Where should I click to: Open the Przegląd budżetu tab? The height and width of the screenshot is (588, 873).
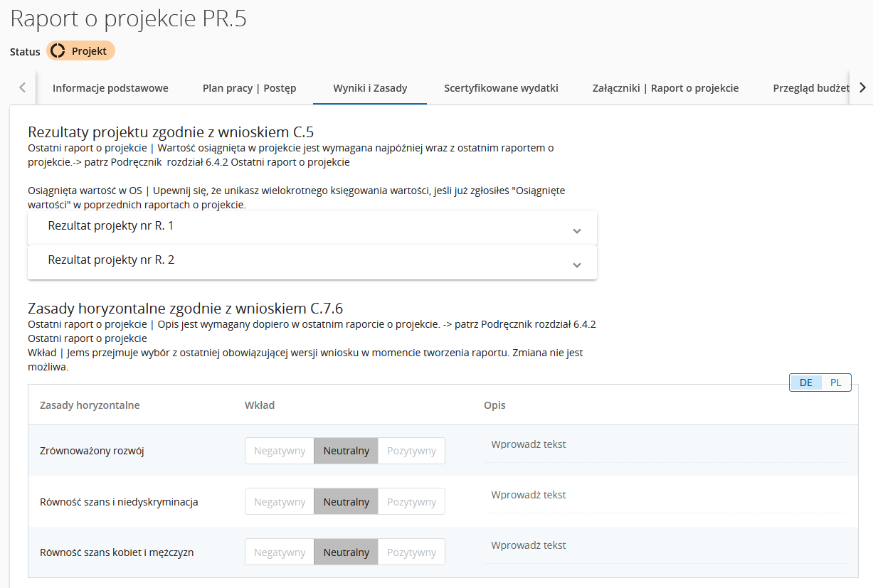811,88
